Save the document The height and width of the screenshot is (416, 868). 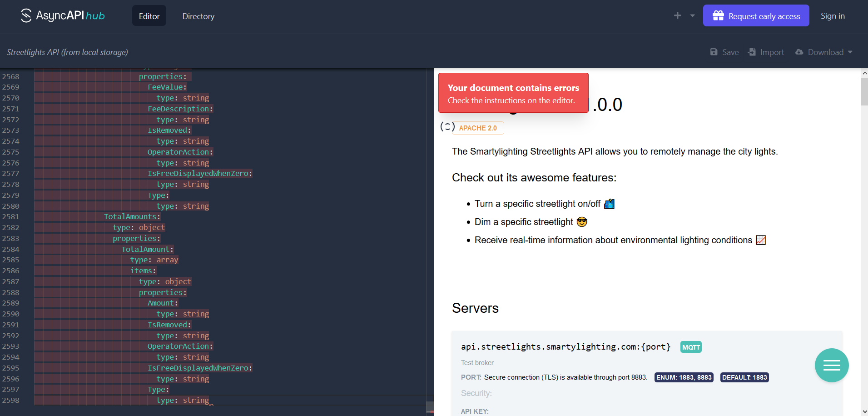click(724, 52)
